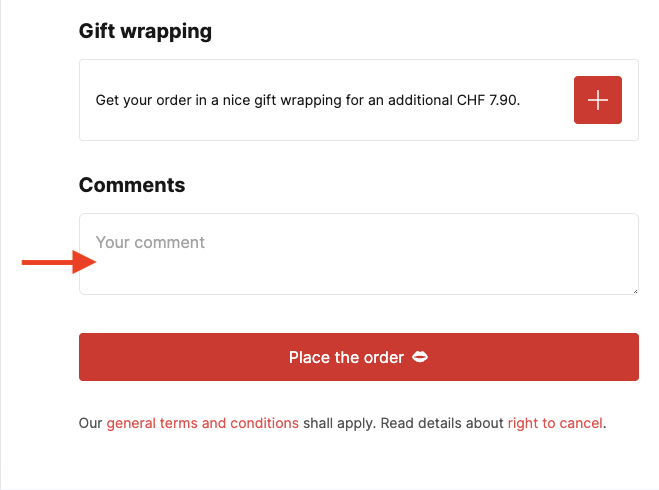Screen dimensions: 659x490
Task: Click the empty area inside the gift wrapping card
Action: tap(546, 122)
